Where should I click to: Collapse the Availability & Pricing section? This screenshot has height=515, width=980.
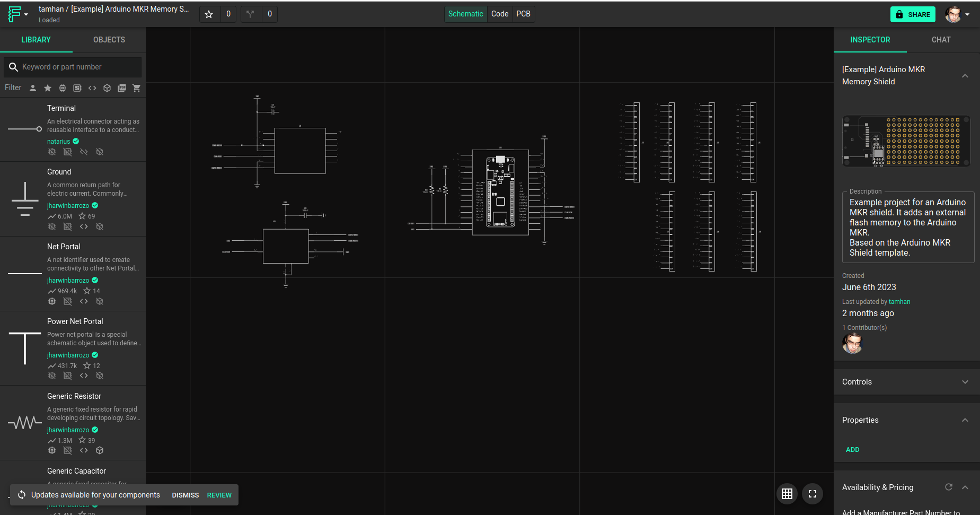pos(965,487)
